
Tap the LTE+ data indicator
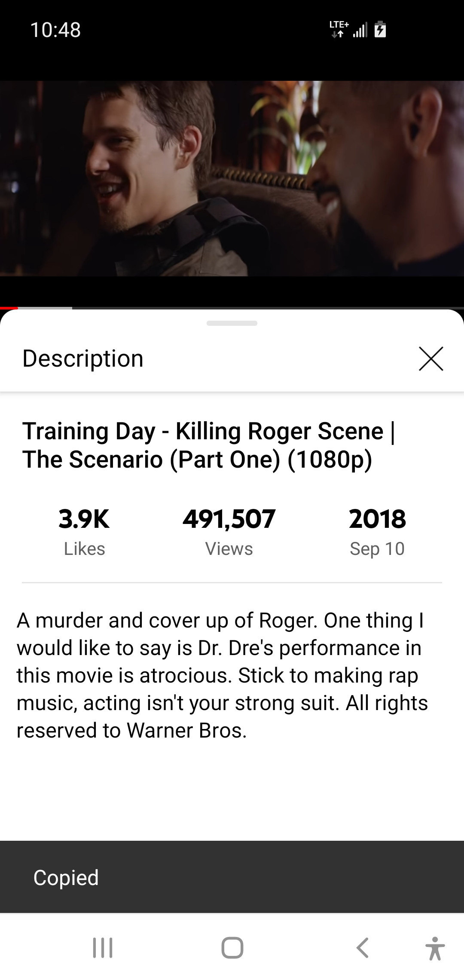tap(339, 29)
